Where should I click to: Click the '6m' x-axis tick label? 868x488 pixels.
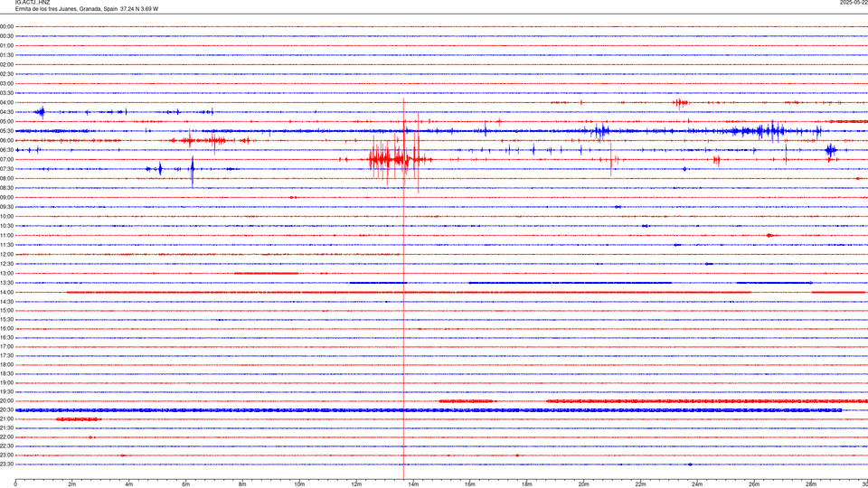pyautogui.click(x=186, y=484)
